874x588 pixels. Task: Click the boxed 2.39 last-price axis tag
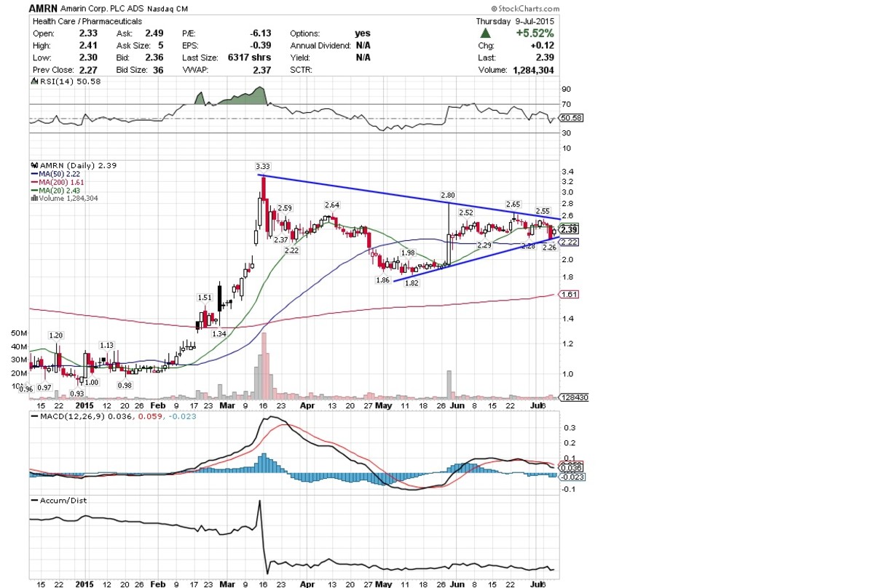click(570, 230)
